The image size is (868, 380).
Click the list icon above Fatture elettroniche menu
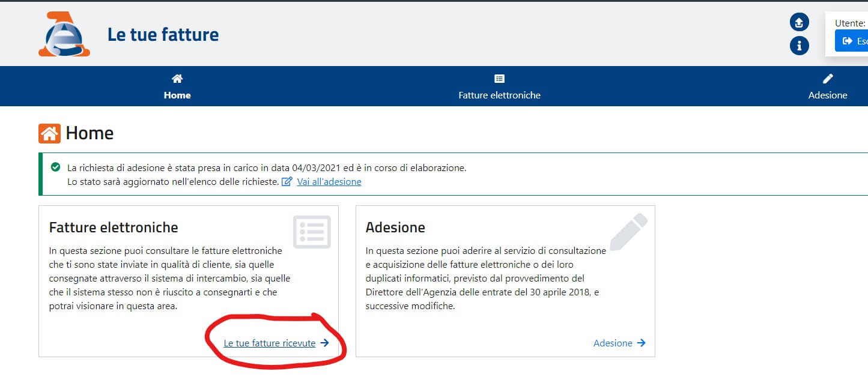tap(499, 79)
